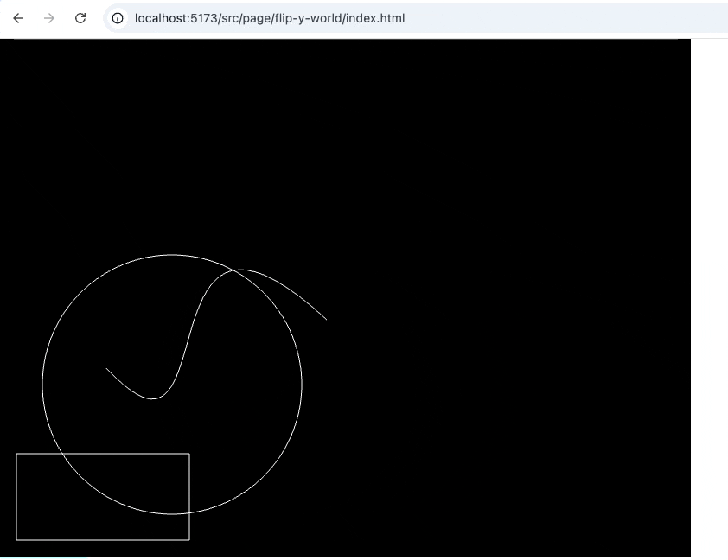This screenshot has width=728, height=560.
Task: Open the site information icon
Action: (x=118, y=18)
